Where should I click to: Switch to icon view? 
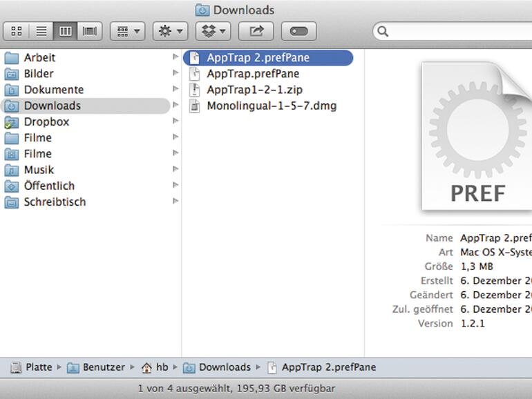[x=17, y=31]
